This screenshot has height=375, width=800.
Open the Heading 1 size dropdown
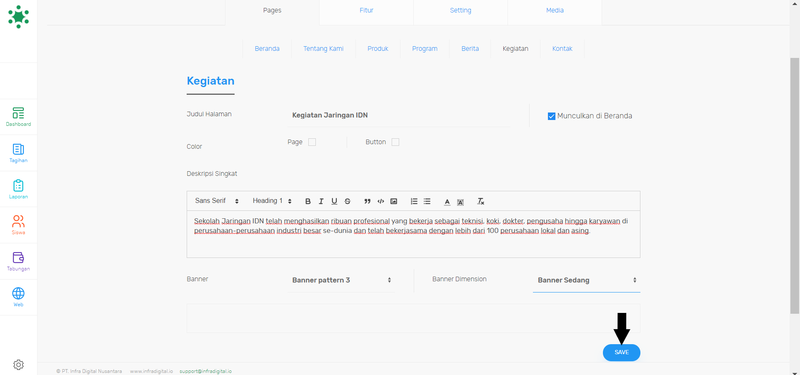[272, 201]
